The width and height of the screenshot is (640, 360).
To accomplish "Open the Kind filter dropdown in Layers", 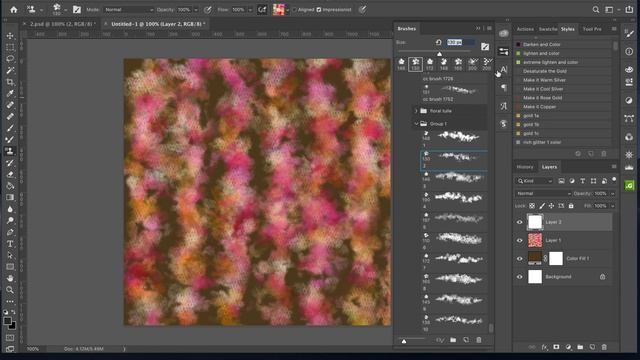I will pyautogui.click(x=535, y=181).
